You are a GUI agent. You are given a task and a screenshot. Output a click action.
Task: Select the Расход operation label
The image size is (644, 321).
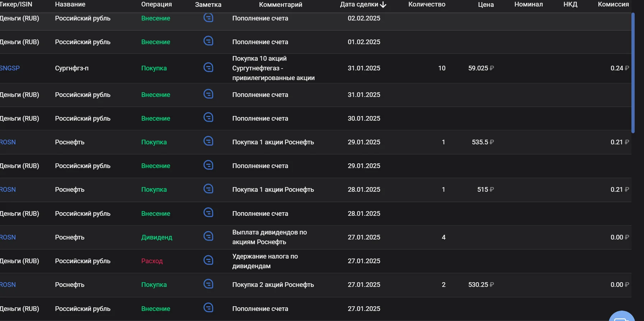point(152,261)
